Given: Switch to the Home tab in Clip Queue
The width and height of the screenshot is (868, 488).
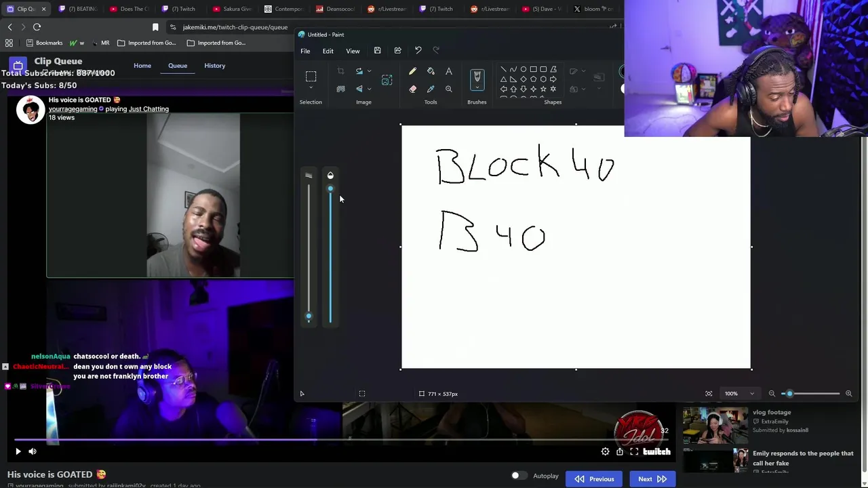Looking at the screenshot, I should click(x=142, y=66).
